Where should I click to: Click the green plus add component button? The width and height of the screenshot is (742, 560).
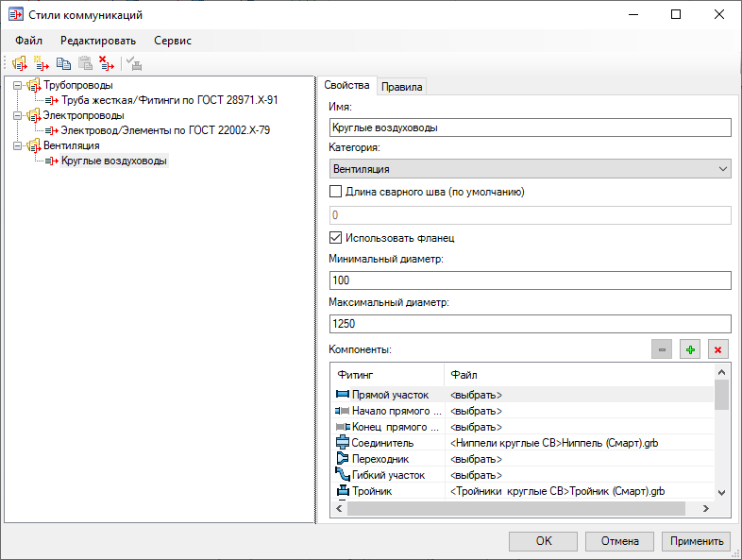point(690,349)
